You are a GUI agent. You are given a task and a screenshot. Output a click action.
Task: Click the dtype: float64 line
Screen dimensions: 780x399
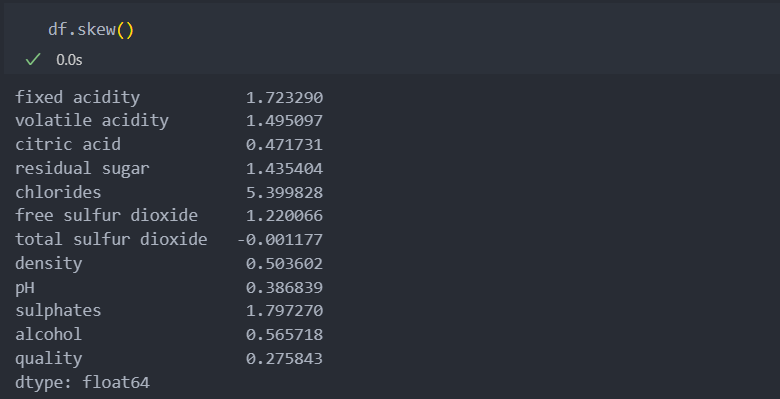click(82, 383)
